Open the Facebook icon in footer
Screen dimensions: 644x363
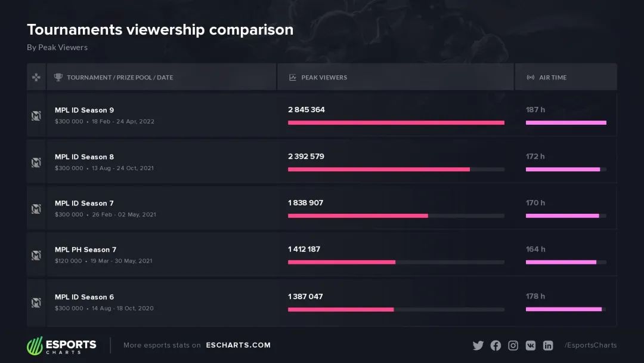coord(496,345)
